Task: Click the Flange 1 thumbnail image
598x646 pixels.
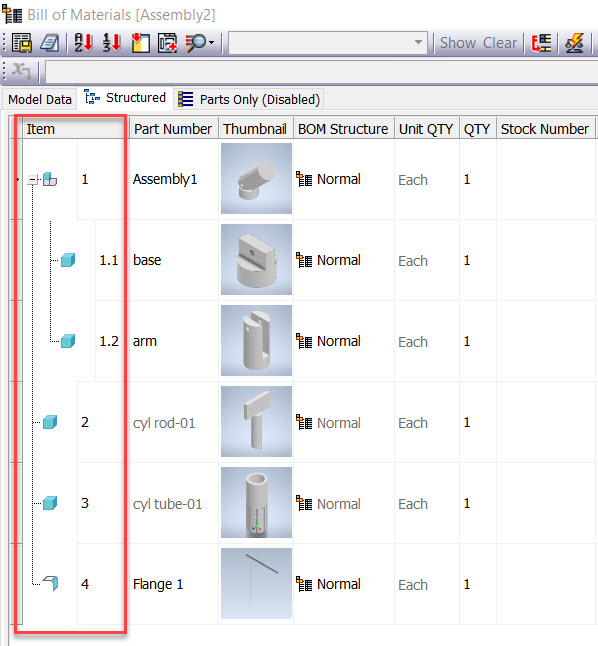Action: coord(256,583)
